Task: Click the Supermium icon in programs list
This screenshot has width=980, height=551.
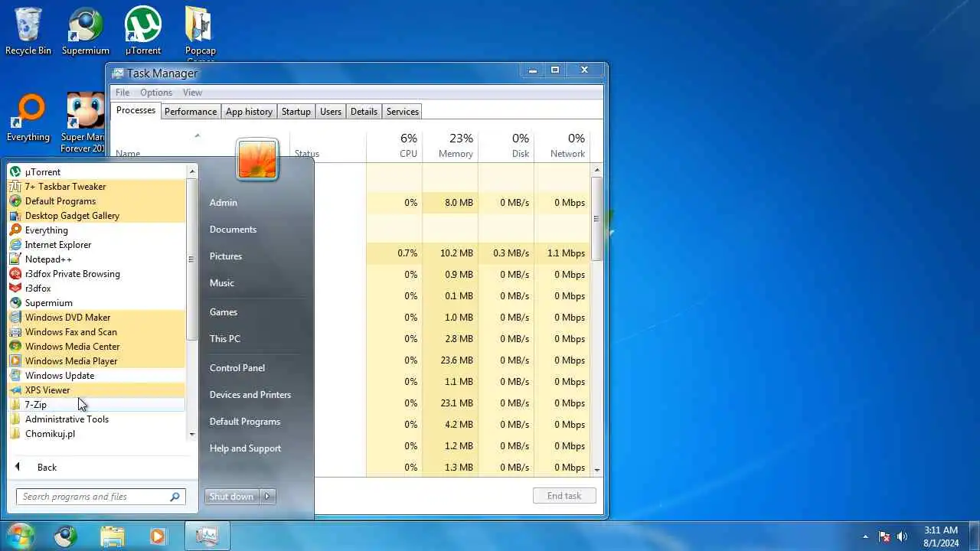Action: tap(15, 303)
